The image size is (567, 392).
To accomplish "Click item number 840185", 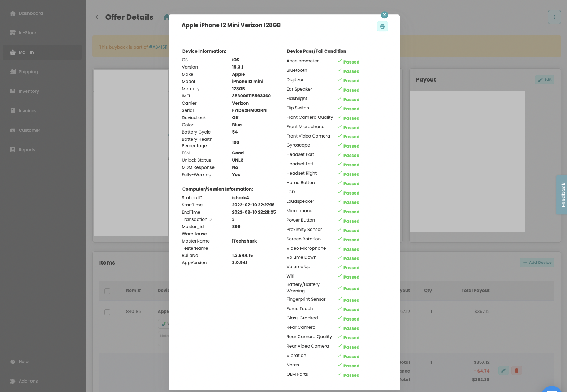I will 134,312.
